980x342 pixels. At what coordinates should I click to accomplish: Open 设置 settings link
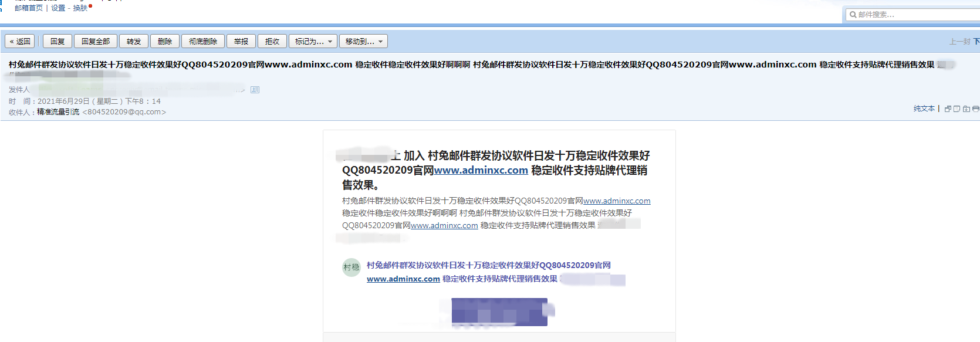pos(58,8)
